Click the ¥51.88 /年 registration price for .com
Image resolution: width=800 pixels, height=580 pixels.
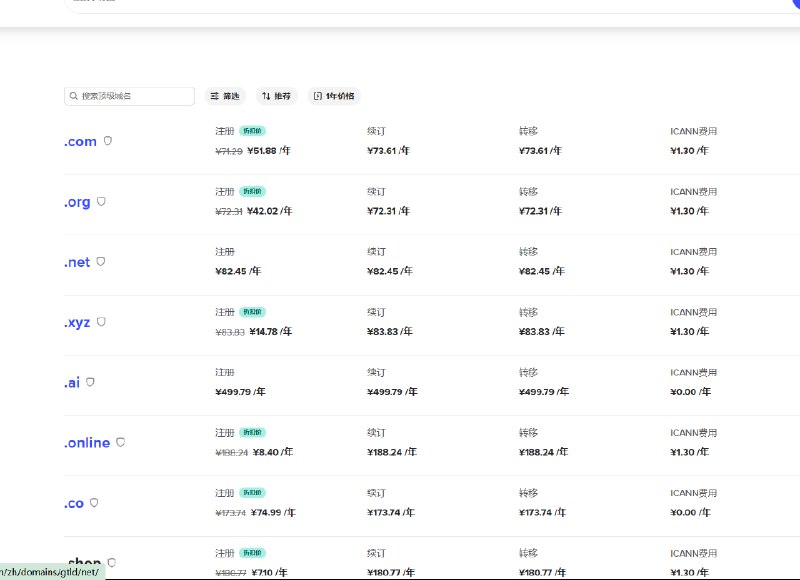click(x=269, y=150)
